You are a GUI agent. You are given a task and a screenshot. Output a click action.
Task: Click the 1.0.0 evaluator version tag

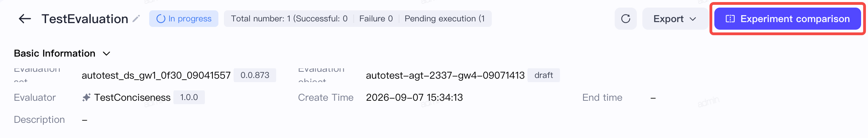189,97
